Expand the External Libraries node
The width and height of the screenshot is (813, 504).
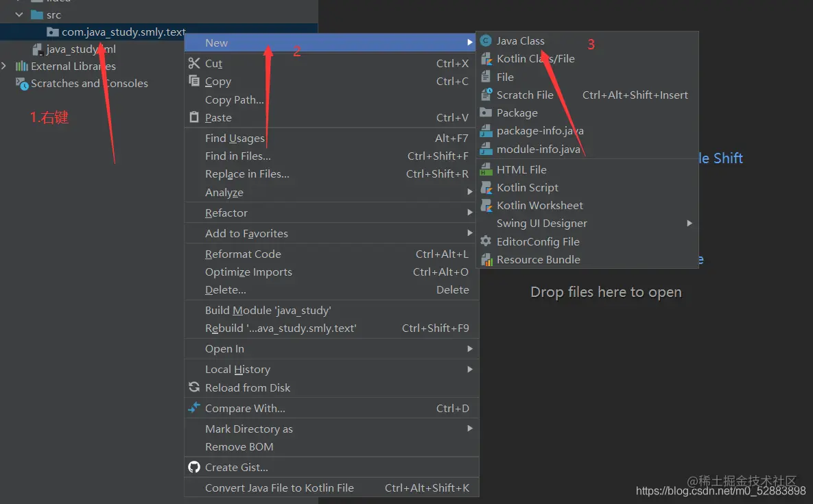point(4,66)
